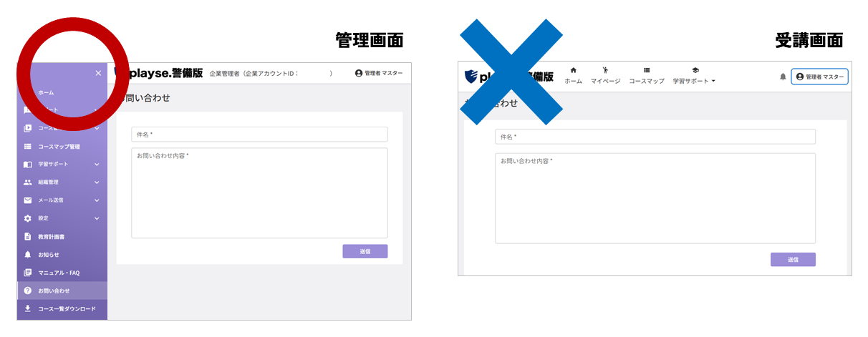Click the 学習サポート book icon in admin sidebar
Screen dimensions: 868x337
coord(28,165)
